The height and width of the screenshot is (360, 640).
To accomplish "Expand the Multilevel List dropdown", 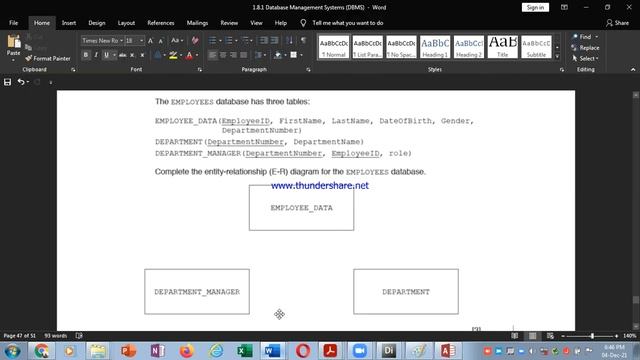I will [251, 40].
